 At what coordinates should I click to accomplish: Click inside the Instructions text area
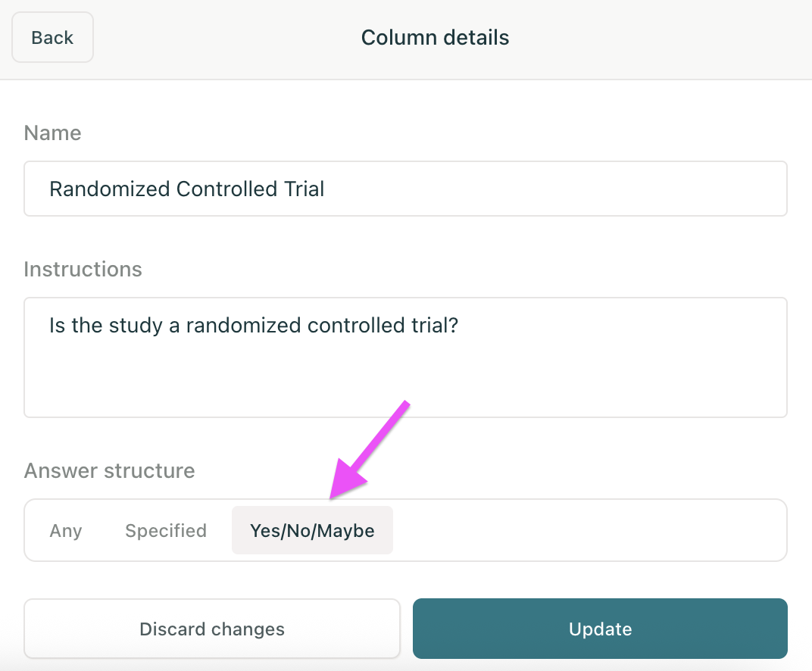[405, 357]
